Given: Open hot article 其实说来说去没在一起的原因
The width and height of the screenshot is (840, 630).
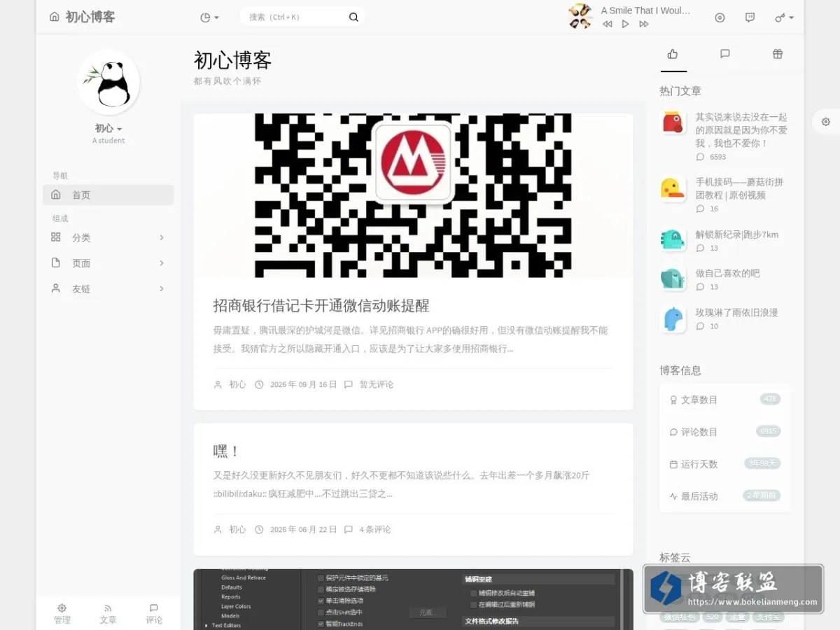Looking at the screenshot, I should pos(742,130).
